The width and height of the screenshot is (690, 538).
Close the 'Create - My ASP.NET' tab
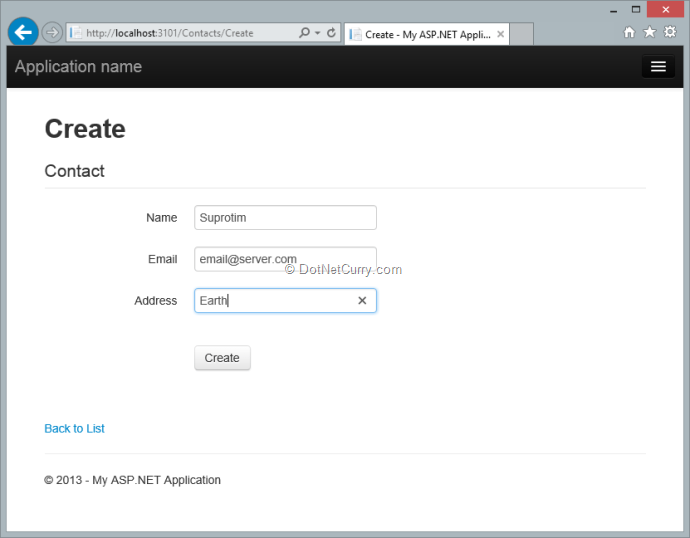[x=500, y=34]
